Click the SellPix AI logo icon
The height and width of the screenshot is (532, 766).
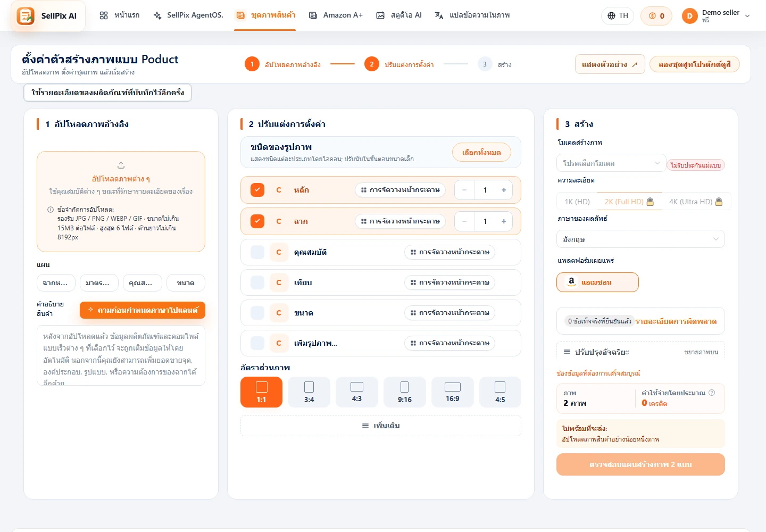(26, 16)
